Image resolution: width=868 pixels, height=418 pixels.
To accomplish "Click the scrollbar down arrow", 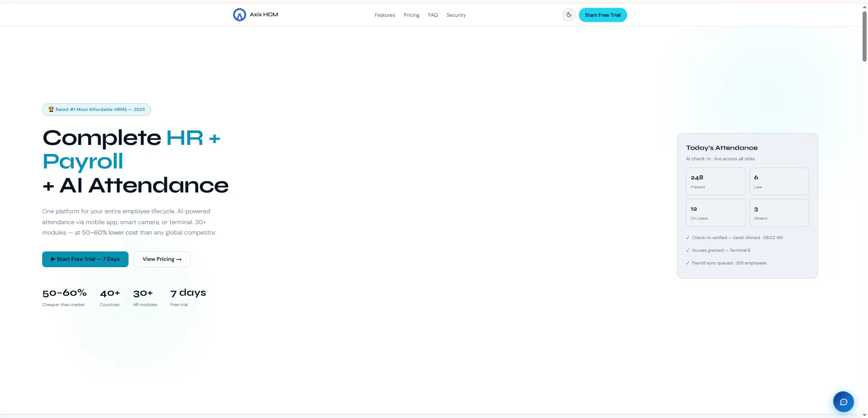I will pyautogui.click(x=864, y=415).
